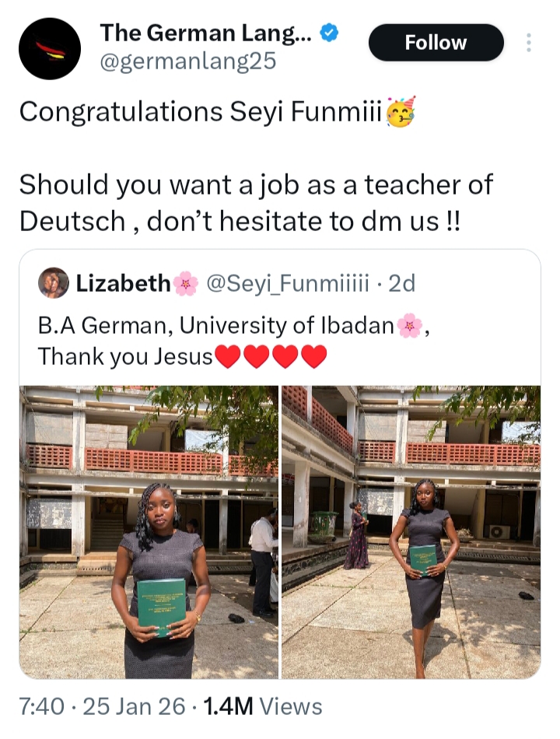Click cherry blossom emoji after Ibadan
The height and width of the screenshot is (739, 560).
tap(410, 326)
